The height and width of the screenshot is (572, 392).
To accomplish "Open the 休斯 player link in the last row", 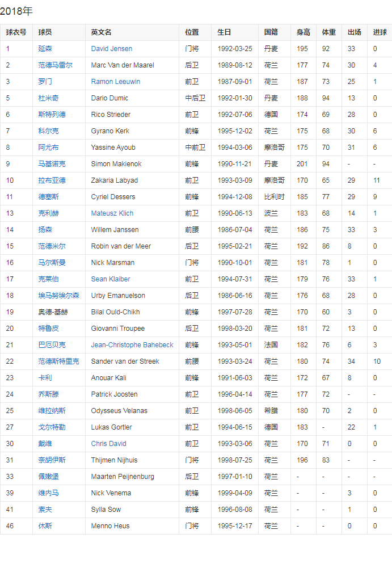I will click(x=45, y=526).
